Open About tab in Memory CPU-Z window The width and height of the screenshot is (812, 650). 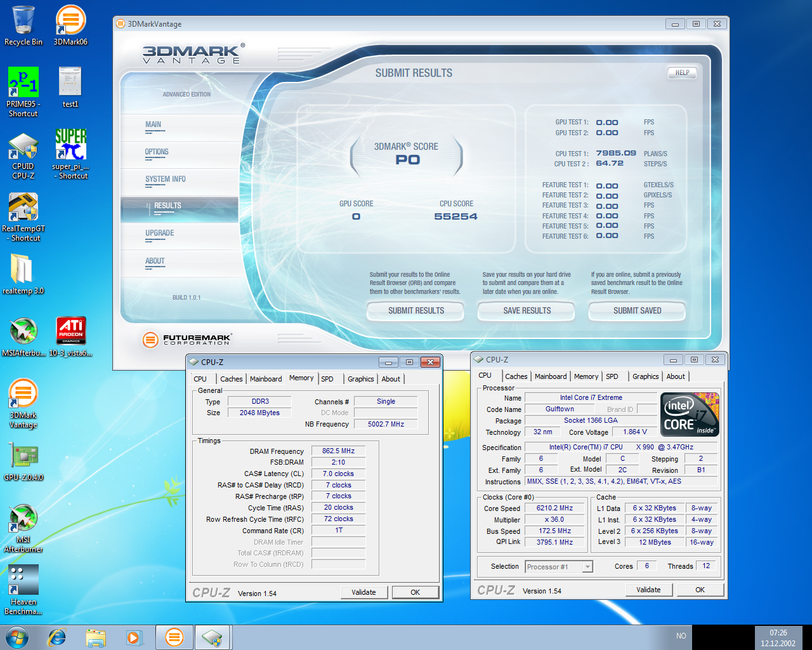[x=391, y=379]
